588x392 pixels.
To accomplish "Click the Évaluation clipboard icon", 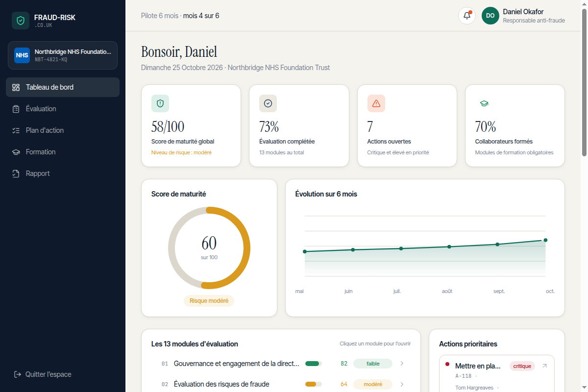I will (x=16, y=109).
